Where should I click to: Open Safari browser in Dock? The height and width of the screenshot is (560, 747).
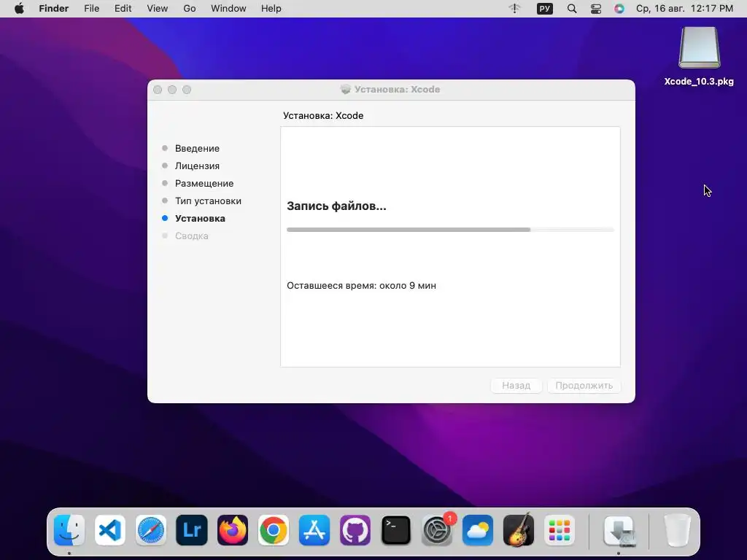151,530
